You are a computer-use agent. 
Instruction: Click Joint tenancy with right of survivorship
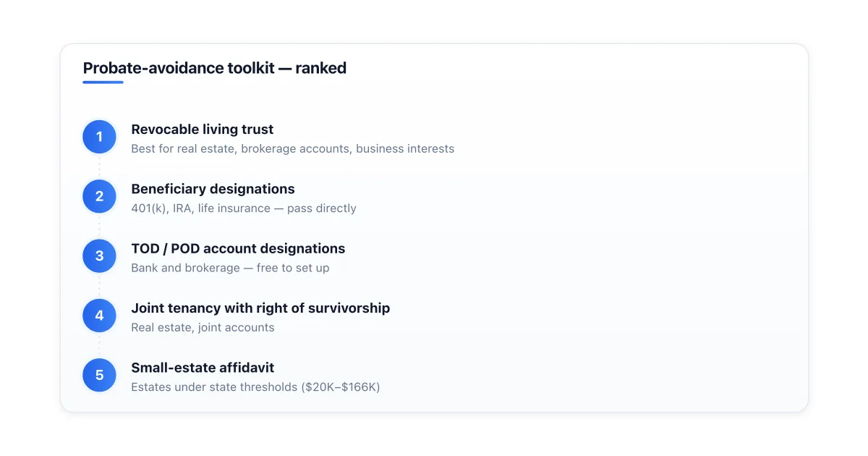pyautogui.click(x=260, y=308)
